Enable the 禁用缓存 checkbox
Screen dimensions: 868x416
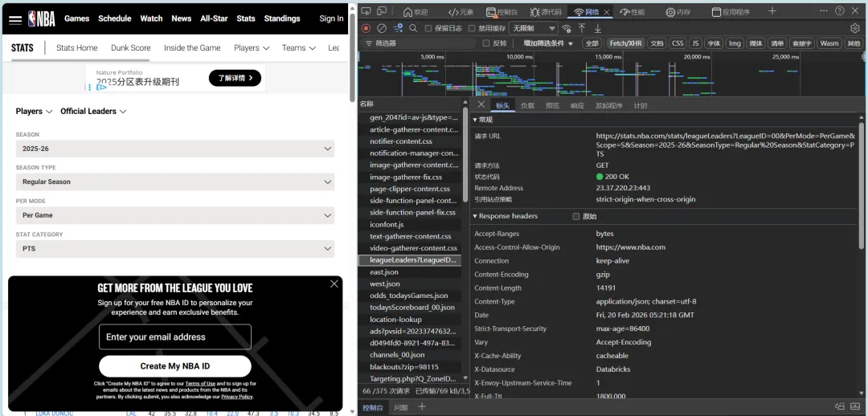coord(472,28)
